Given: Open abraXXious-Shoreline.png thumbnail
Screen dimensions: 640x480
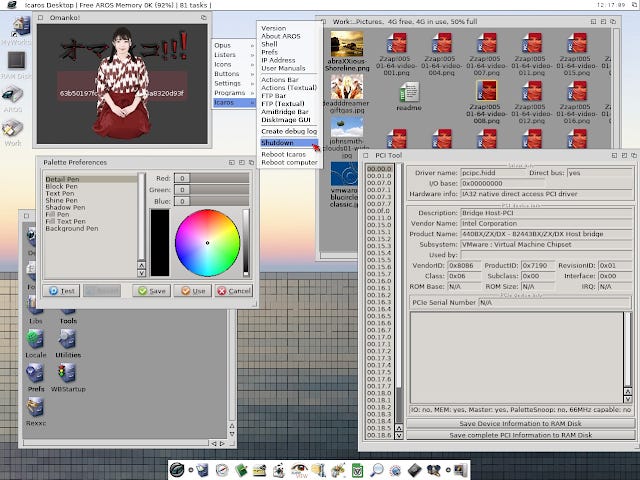Looking at the screenshot, I should click(x=347, y=44).
